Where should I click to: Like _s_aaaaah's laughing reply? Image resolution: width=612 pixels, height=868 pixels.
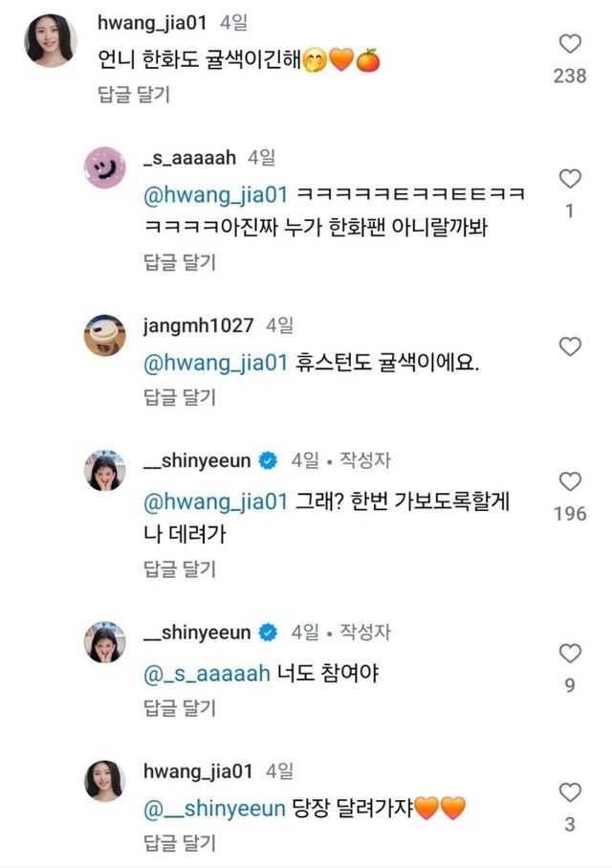[x=570, y=179]
